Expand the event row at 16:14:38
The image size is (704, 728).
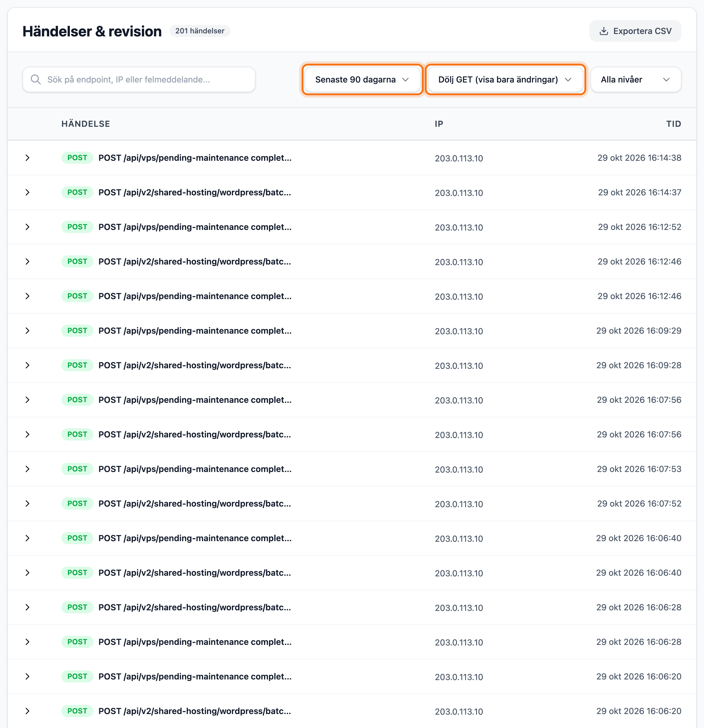(27, 158)
